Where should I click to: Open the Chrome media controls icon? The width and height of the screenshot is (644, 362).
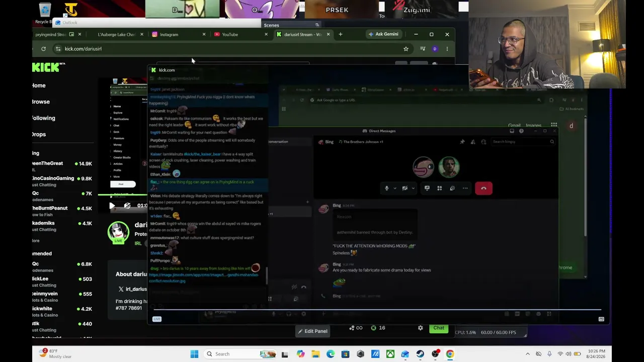[x=423, y=49]
